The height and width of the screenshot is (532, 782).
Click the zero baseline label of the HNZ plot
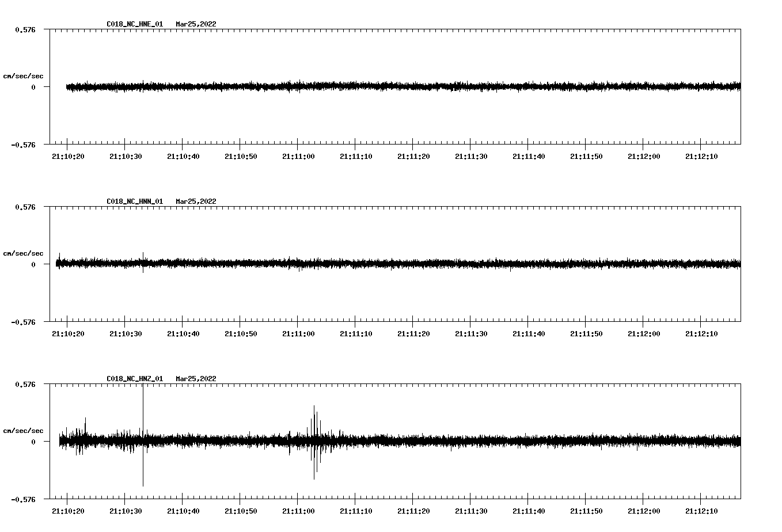pyautogui.click(x=33, y=442)
